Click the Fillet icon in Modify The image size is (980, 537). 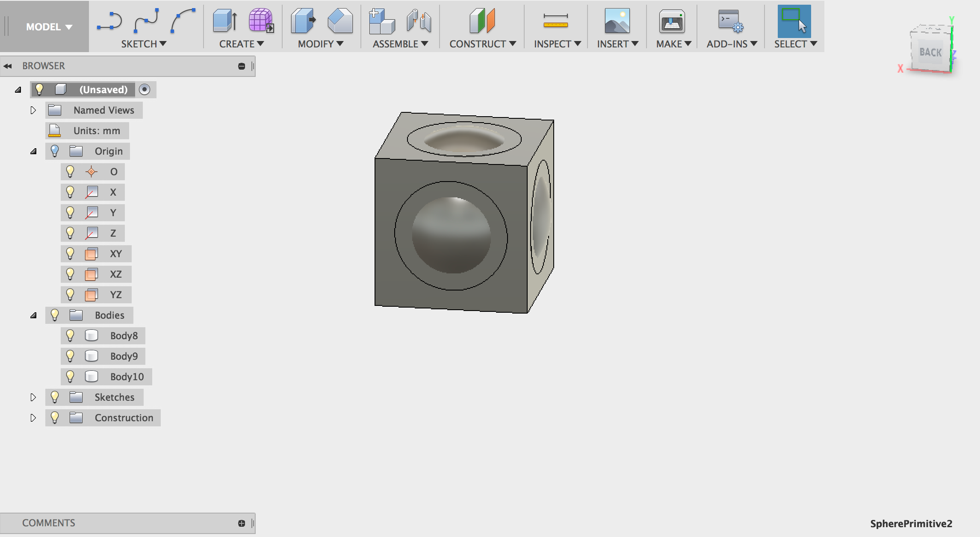coord(340,21)
